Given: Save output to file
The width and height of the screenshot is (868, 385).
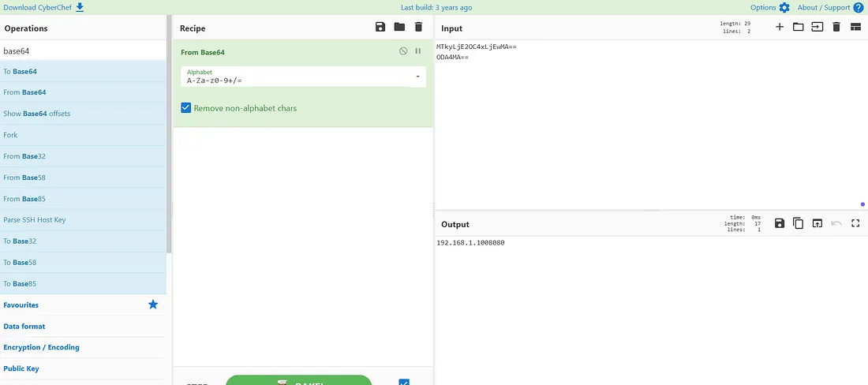Looking at the screenshot, I should click(780, 224).
